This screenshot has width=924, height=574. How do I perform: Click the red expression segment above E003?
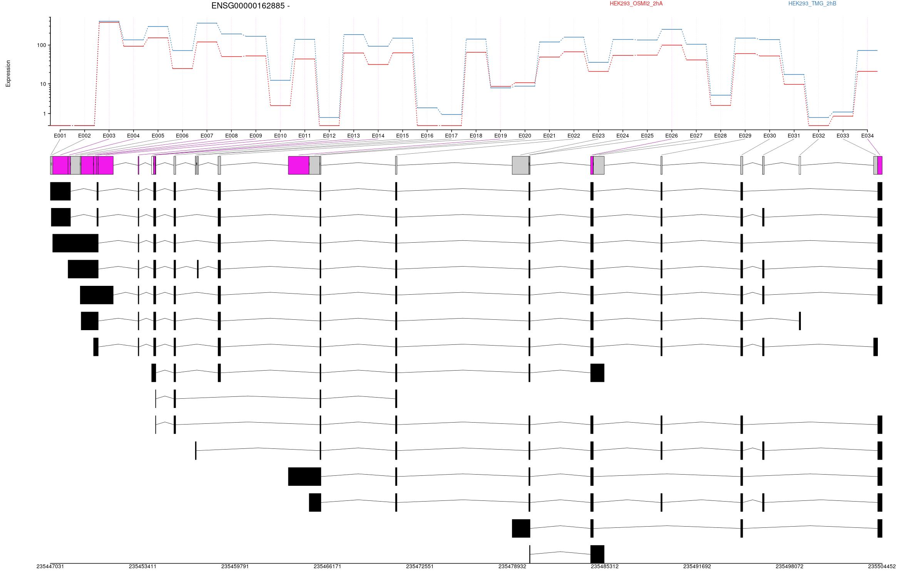pyautogui.click(x=109, y=22)
